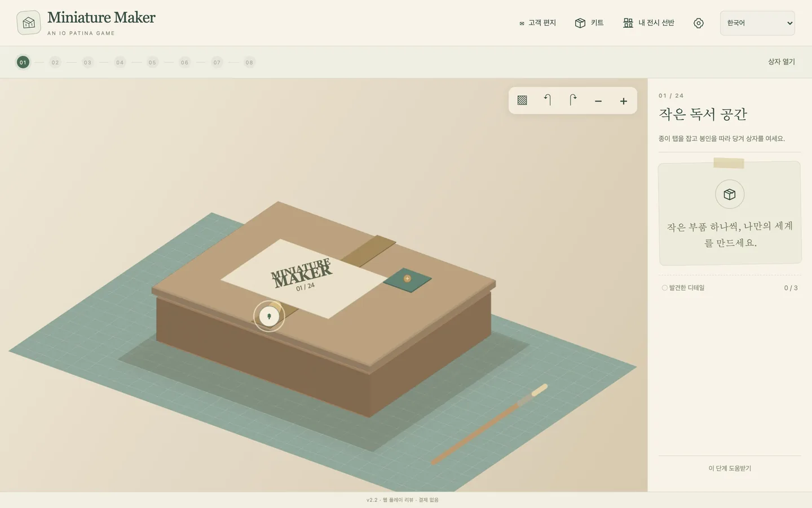Viewport: 812px width, 508px height.
Task: Toggle the hatched grid view icon
Action: click(522, 100)
